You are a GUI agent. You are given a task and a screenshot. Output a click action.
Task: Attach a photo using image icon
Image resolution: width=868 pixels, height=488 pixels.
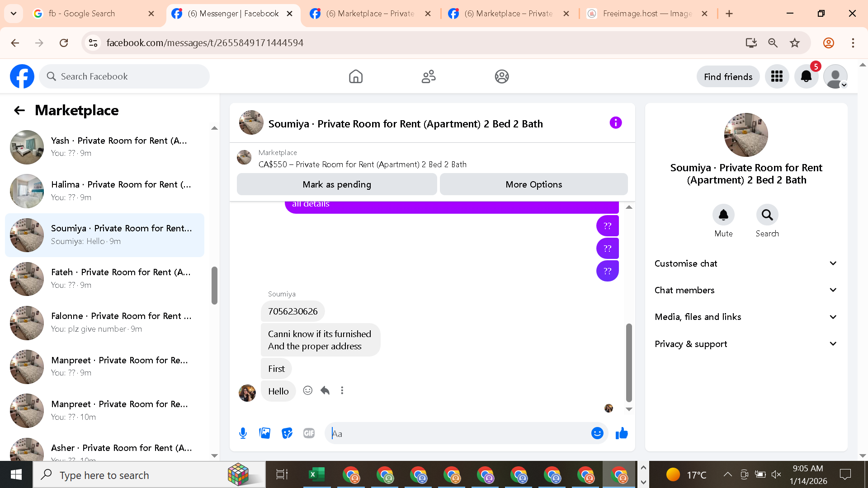[x=265, y=433]
